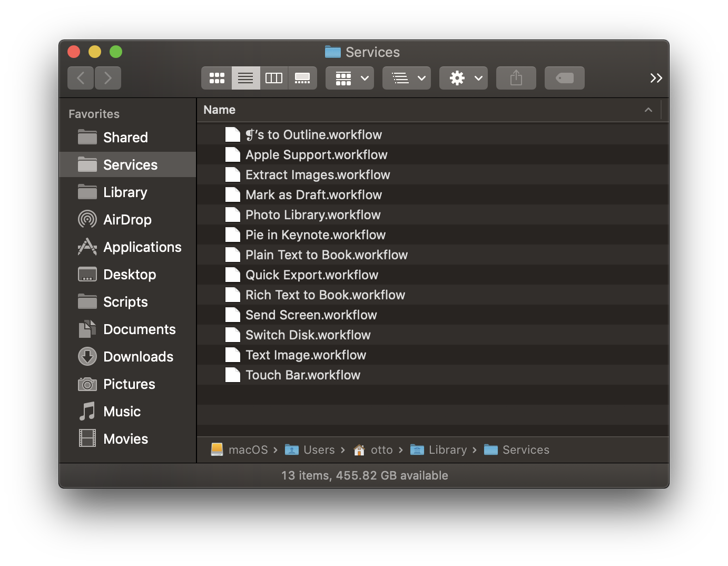Open Library in the sidebar
This screenshot has width=728, height=566.
[x=125, y=192]
